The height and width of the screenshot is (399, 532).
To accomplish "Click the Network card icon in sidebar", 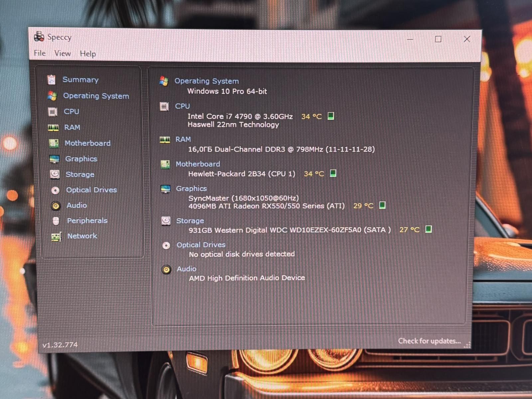I will coord(57,236).
